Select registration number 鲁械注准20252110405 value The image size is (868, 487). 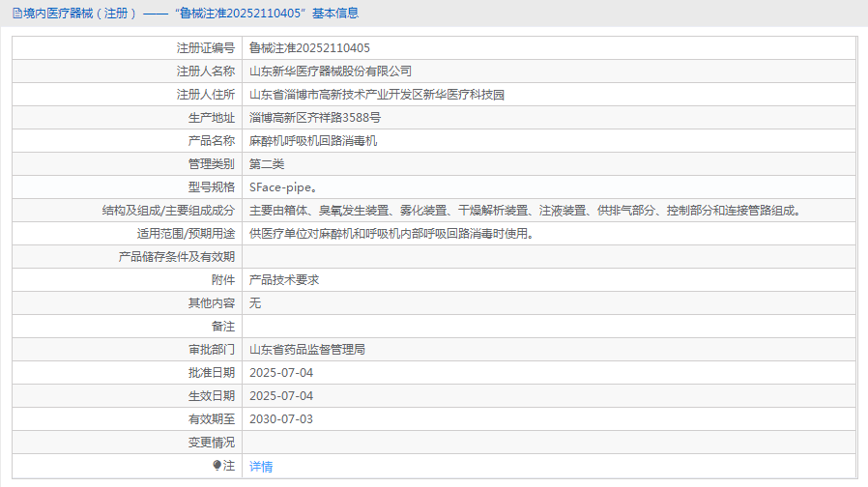309,48
